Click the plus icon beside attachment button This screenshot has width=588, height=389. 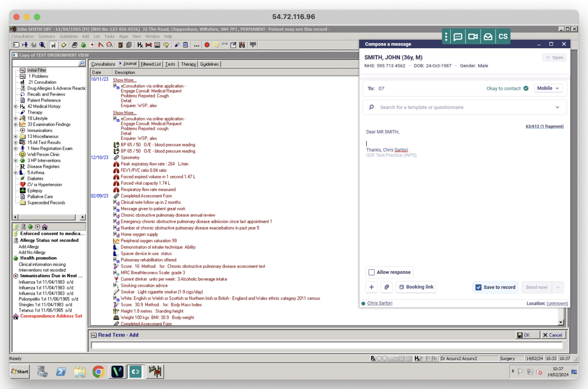coord(371,287)
